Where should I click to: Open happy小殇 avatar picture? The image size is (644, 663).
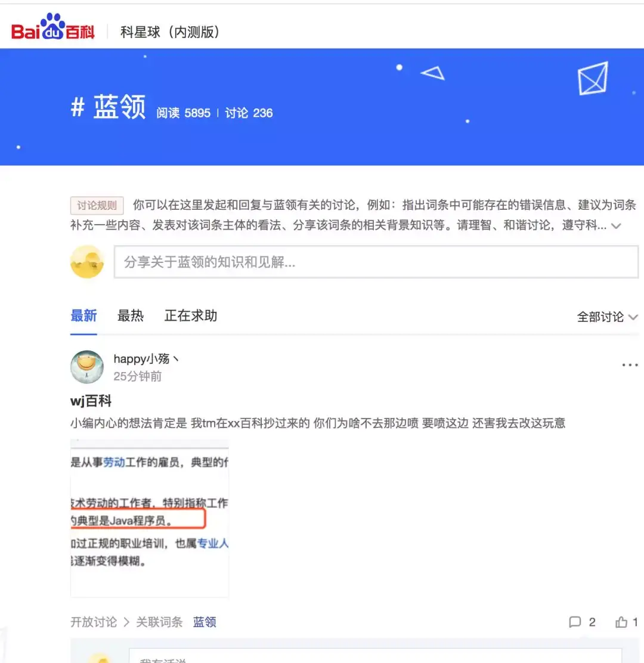(x=87, y=367)
